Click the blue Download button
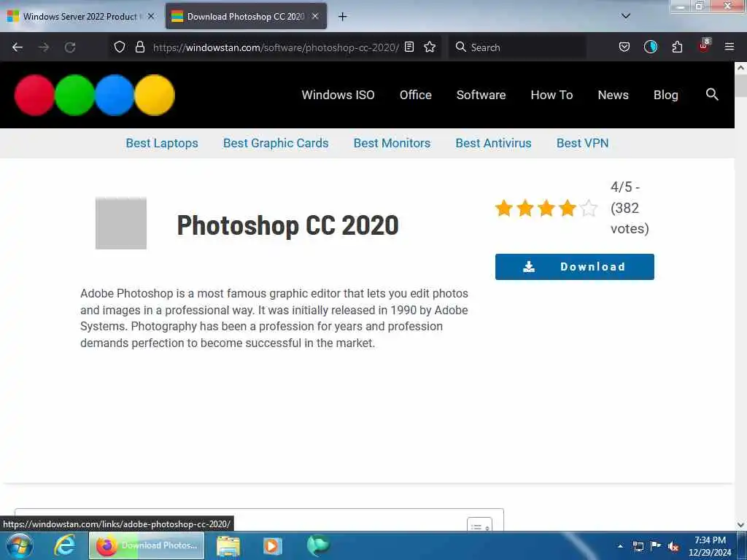This screenshot has height=560, width=747. [575, 267]
